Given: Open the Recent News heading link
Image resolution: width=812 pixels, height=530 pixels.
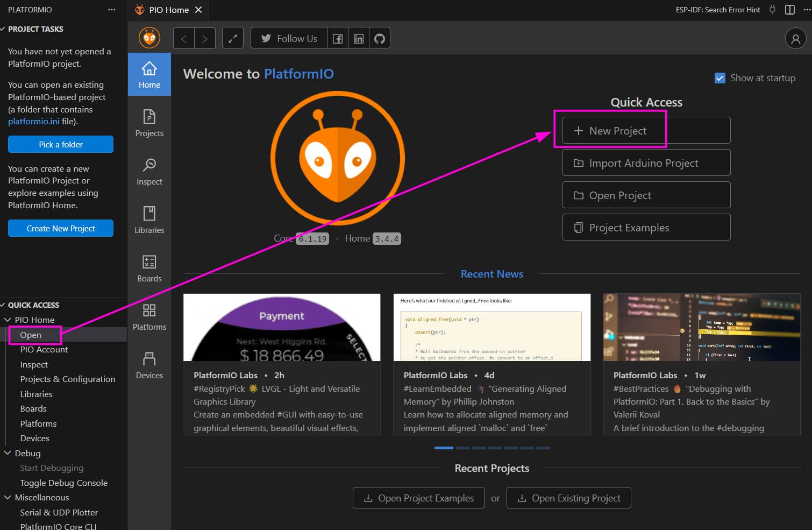Looking at the screenshot, I should click(492, 274).
